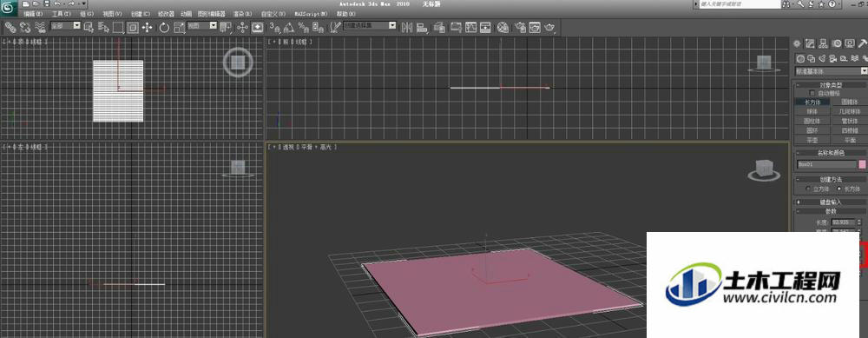Expand the 键盘输入 rollout

(832, 202)
